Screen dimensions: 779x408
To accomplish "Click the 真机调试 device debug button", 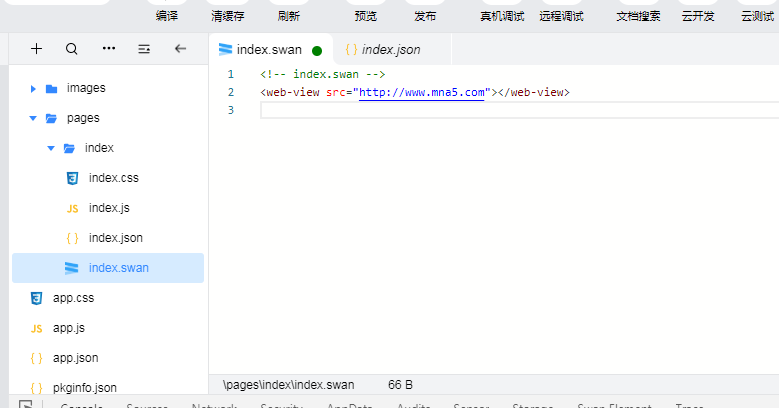I will (502, 16).
